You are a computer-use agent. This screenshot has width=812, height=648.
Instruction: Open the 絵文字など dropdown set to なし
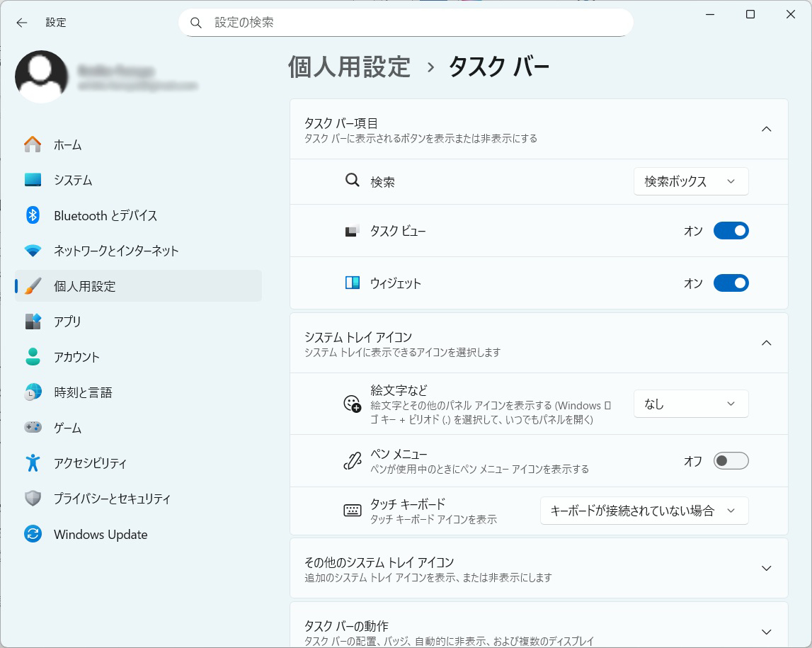[690, 404]
